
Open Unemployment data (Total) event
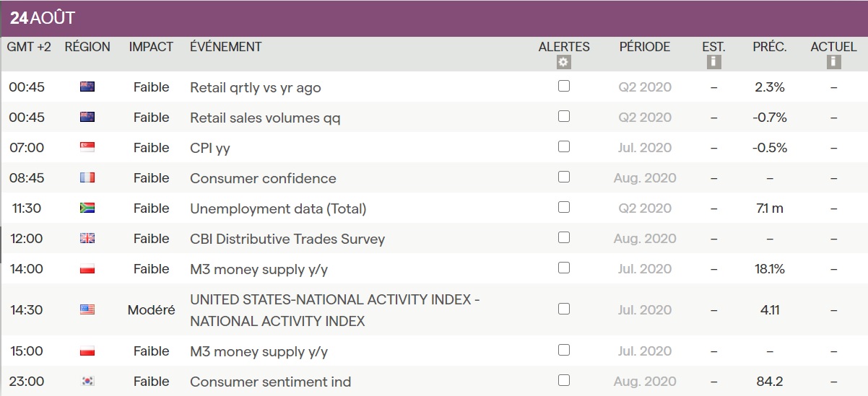(278, 208)
